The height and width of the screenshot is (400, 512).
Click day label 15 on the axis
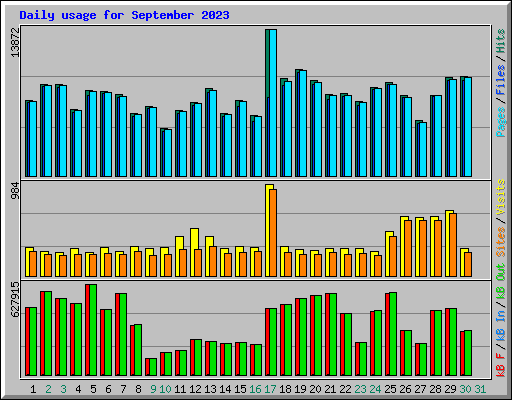point(240,389)
